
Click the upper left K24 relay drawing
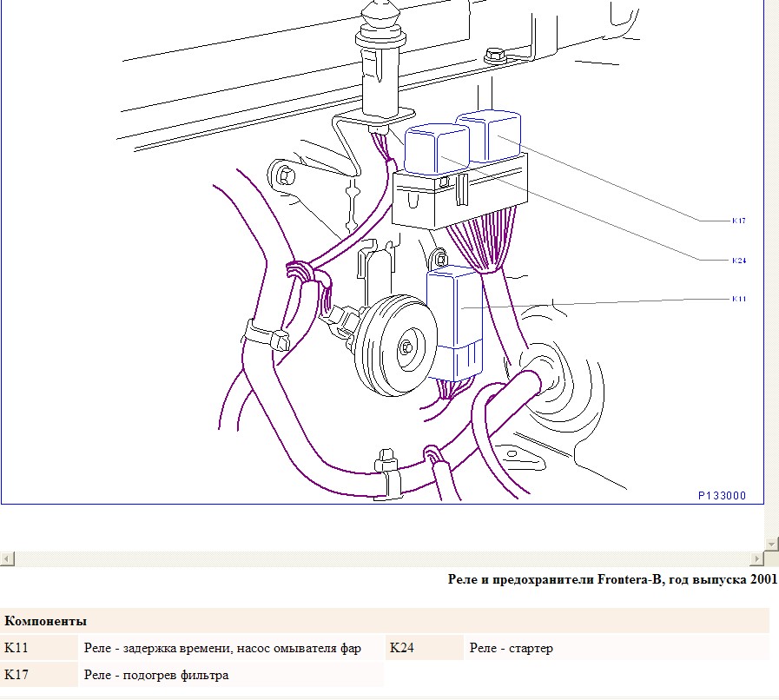click(x=437, y=149)
